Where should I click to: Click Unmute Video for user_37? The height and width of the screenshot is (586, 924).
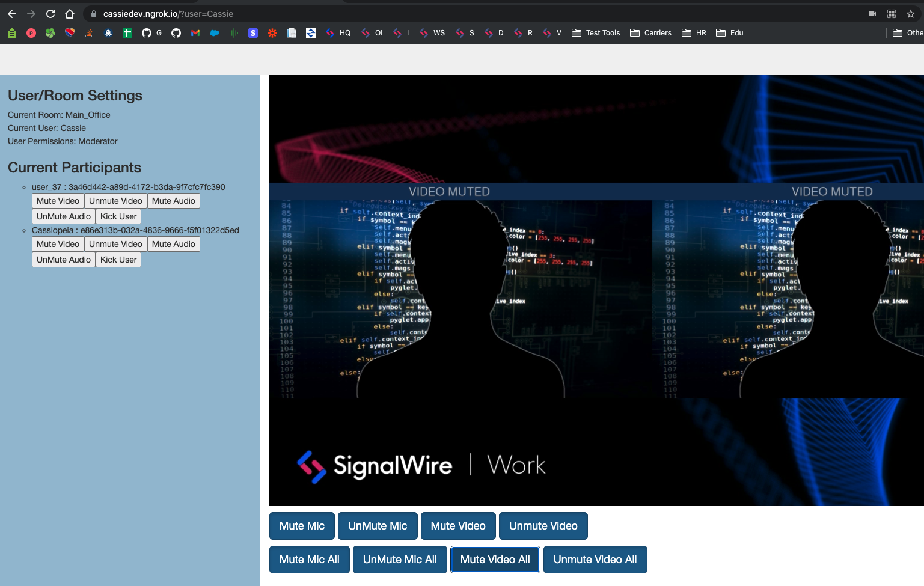tap(115, 201)
